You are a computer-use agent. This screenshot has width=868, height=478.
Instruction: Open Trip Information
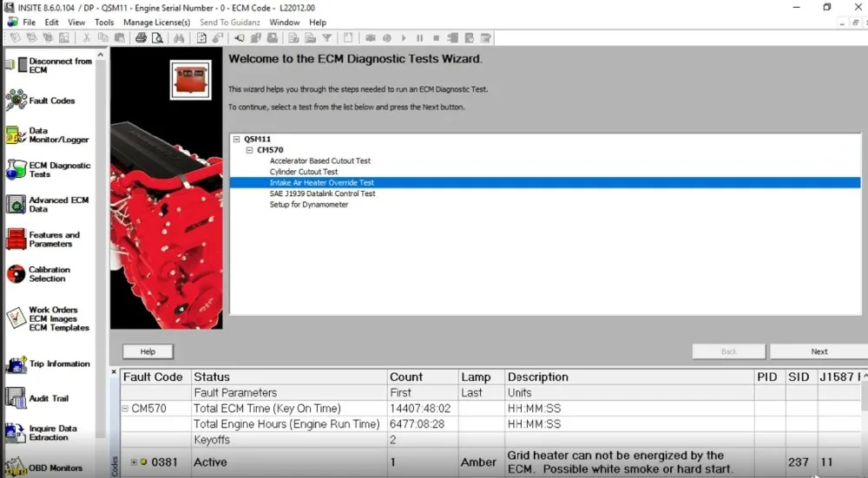(x=48, y=364)
